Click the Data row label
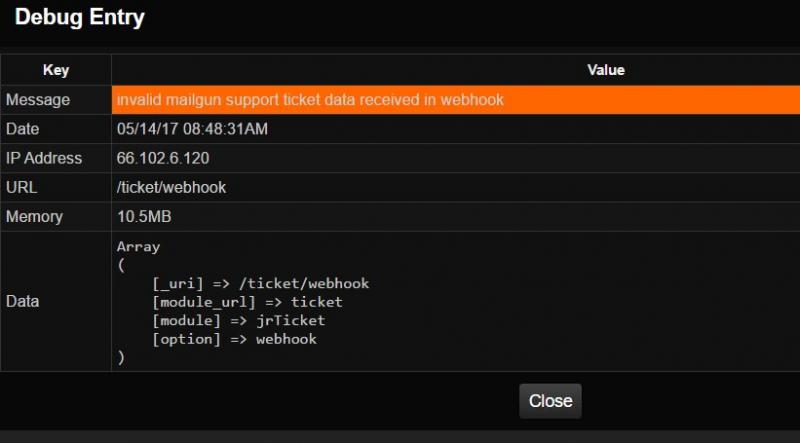This screenshot has height=443, width=800. tap(23, 301)
